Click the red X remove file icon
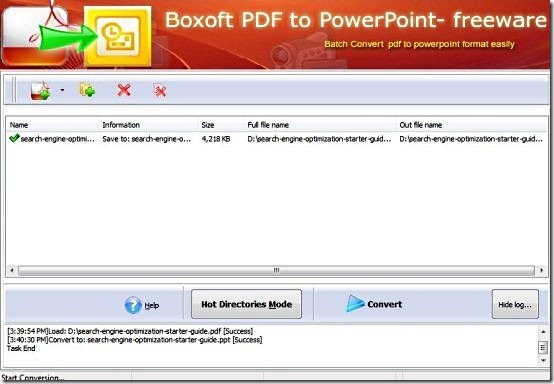The width and height of the screenshot is (554, 384). point(124,90)
